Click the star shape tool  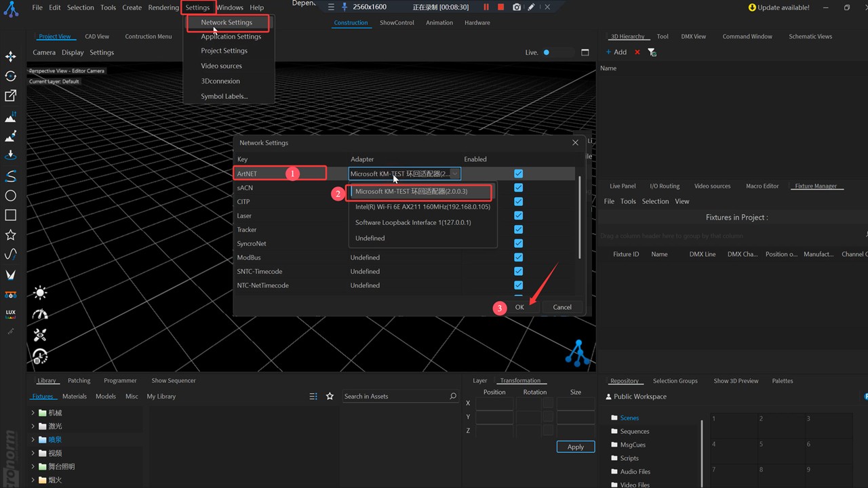[11, 235]
